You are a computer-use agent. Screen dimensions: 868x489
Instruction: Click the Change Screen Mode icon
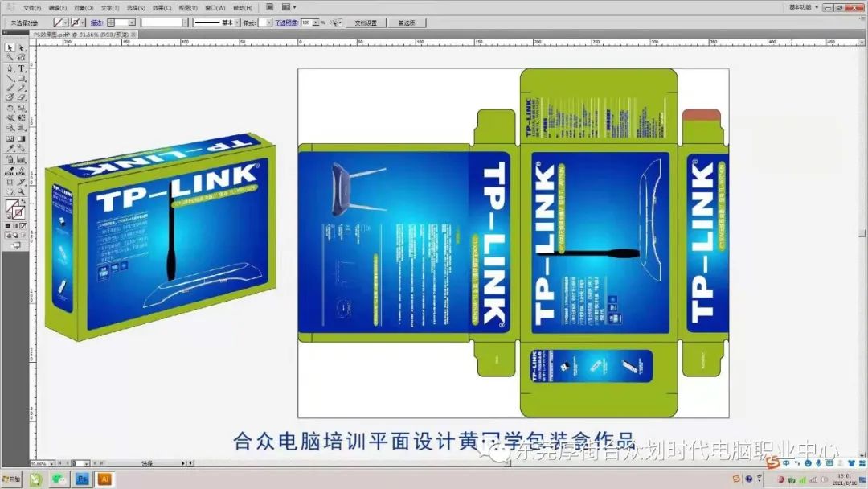pos(15,245)
